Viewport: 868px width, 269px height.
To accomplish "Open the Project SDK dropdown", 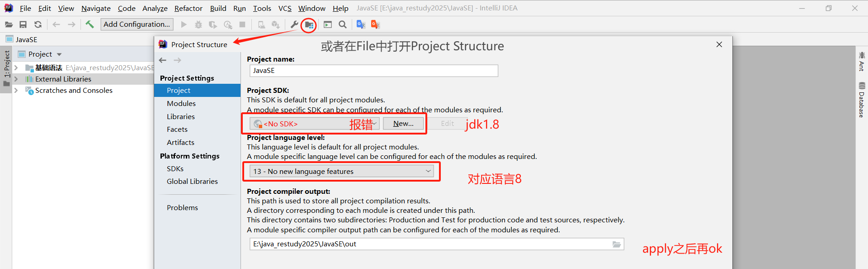I will pos(315,124).
